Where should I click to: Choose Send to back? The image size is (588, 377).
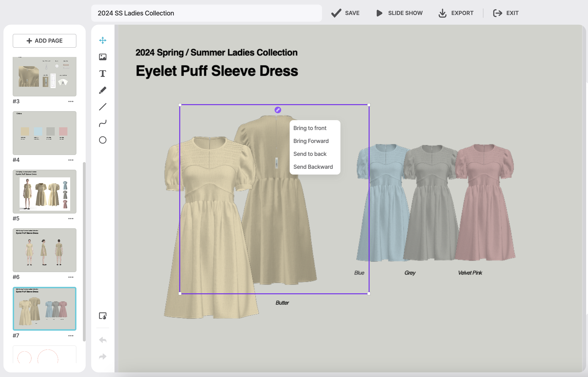point(310,154)
